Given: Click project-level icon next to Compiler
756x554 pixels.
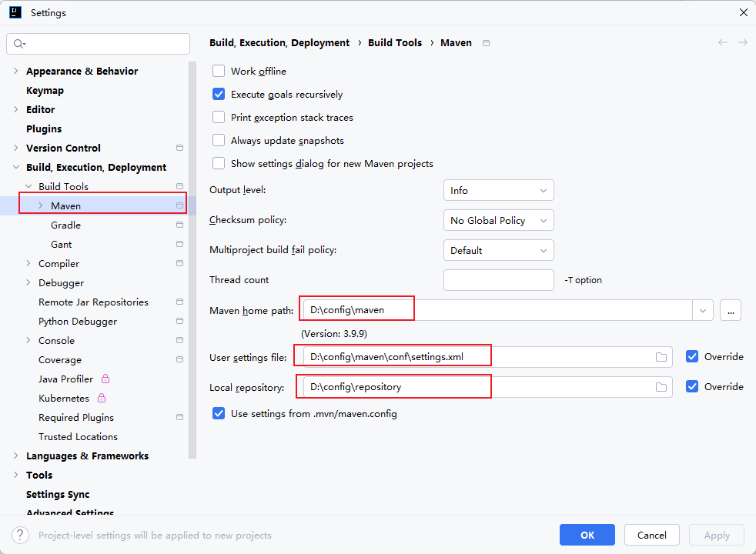Looking at the screenshot, I should [180, 263].
